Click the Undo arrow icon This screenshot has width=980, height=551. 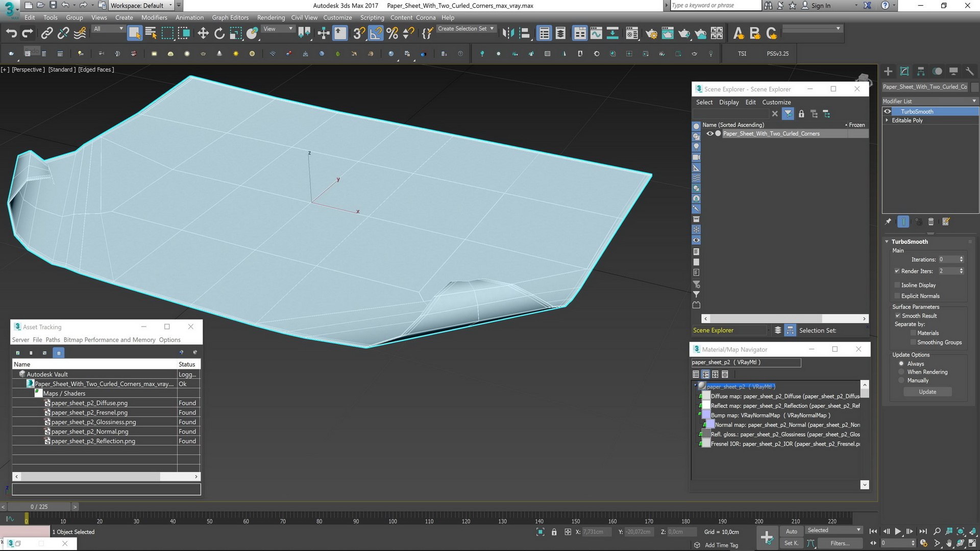pos(11,34)
